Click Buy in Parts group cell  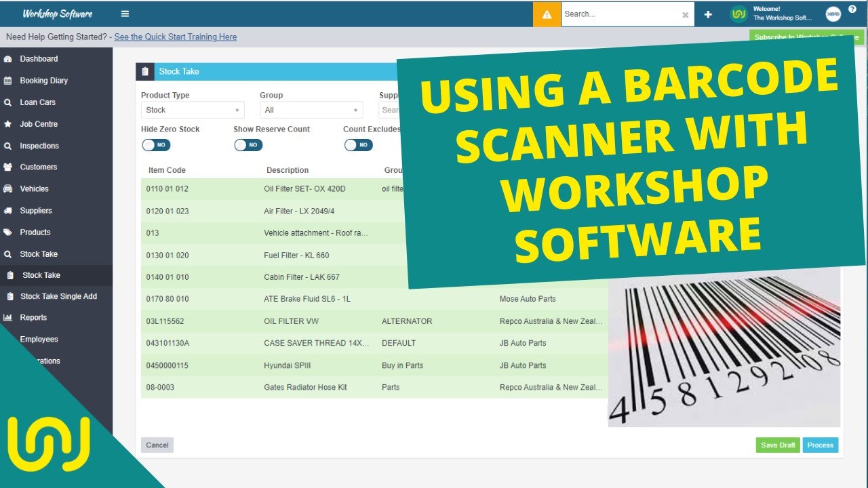point(402,365)
